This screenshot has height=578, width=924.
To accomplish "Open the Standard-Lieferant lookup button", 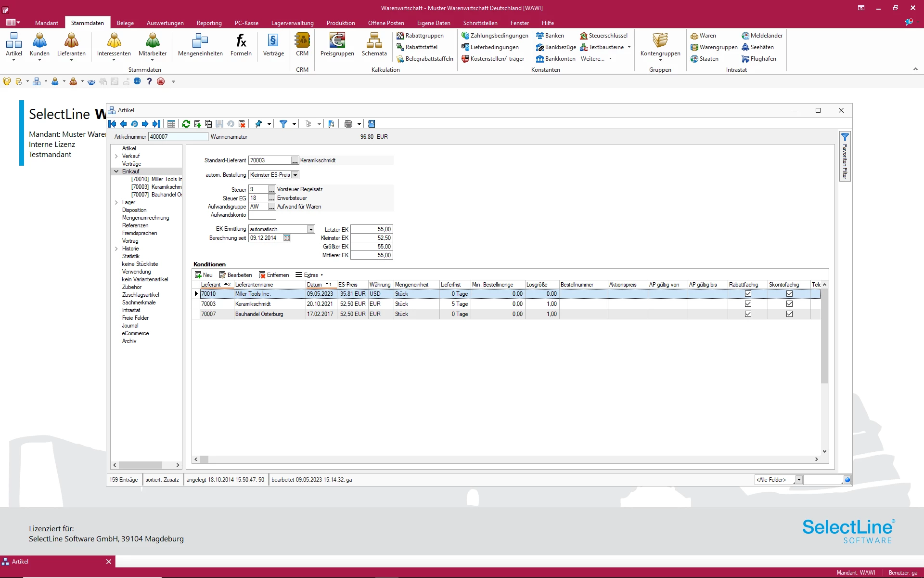I will tap(295, 160).
